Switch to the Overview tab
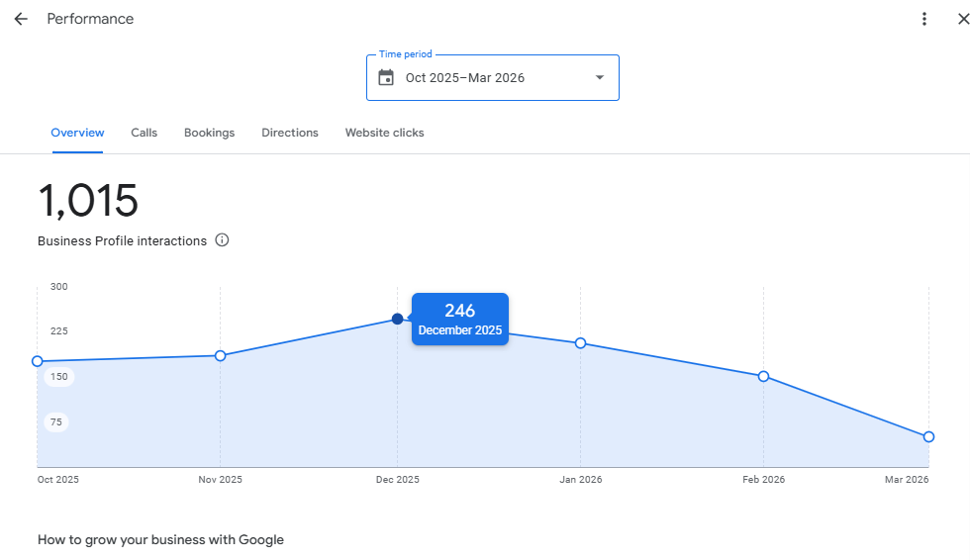Screen dimensions: 970x560 pos(77,133)
